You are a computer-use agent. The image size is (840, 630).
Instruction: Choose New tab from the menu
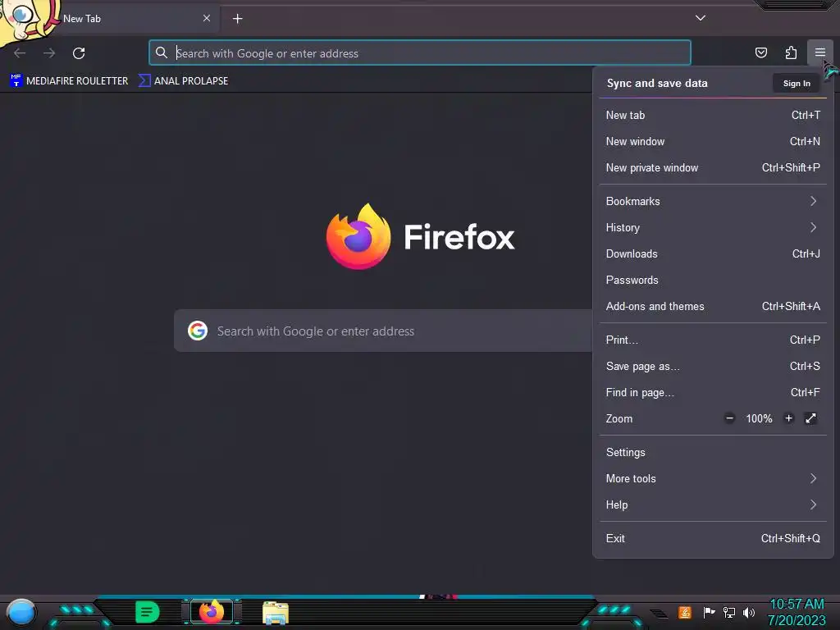pos(713,115)
